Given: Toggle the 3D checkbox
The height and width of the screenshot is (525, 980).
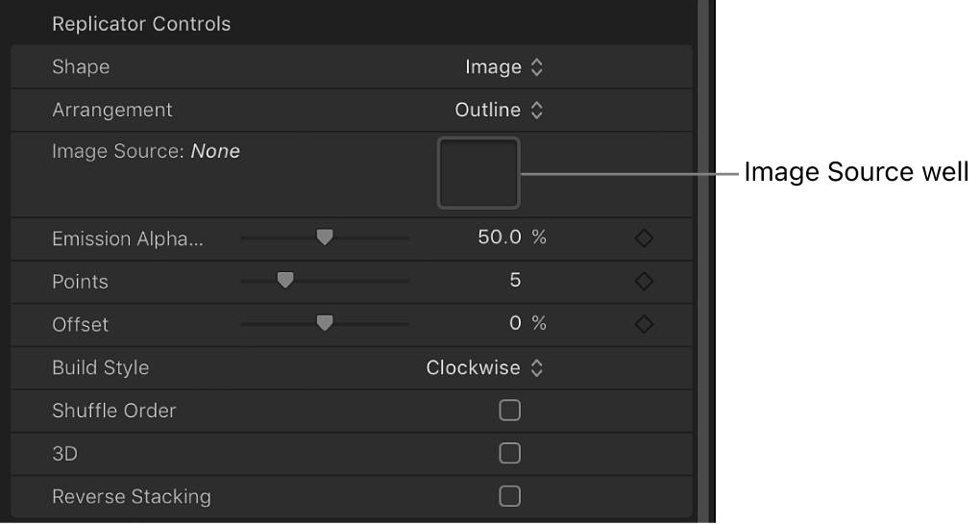Looking at the screenshot, I should [510, 453].
